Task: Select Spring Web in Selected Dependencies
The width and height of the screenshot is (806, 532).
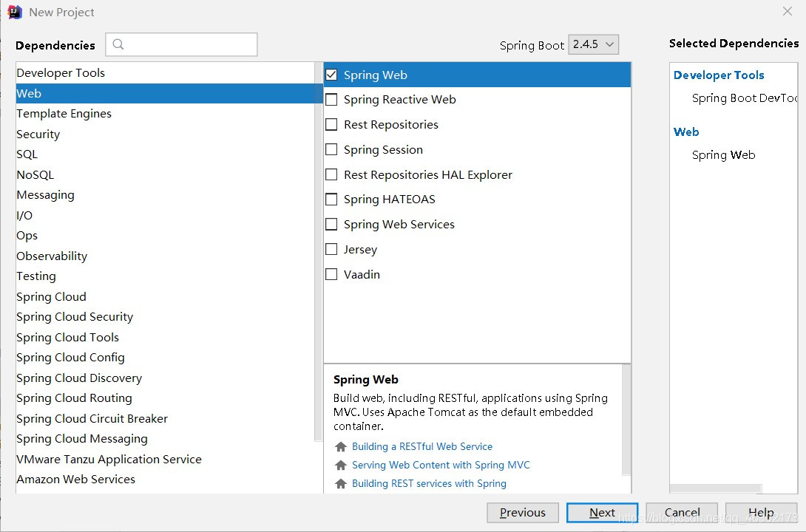Action: (723, 155)
